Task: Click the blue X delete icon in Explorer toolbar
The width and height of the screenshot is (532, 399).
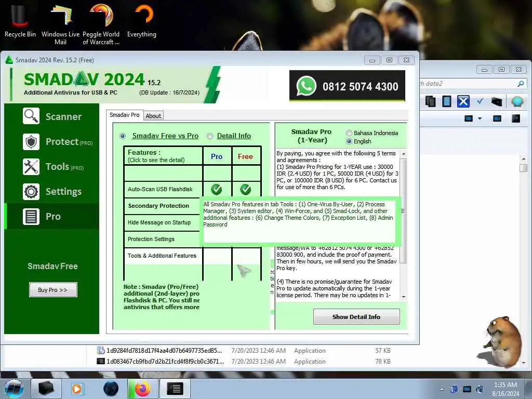Action: point(463,101)
